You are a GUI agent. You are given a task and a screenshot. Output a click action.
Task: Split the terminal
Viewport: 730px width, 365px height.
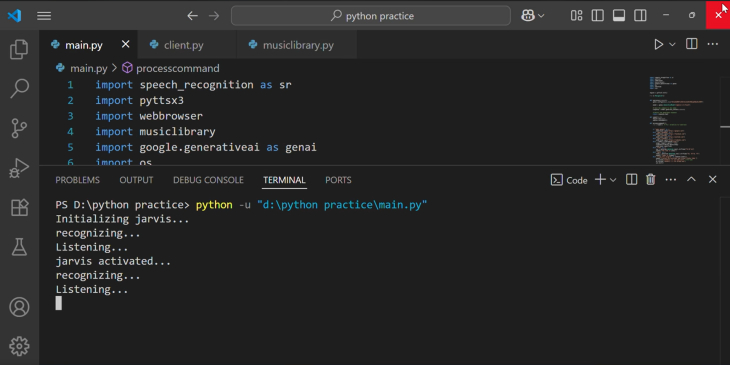631,180
